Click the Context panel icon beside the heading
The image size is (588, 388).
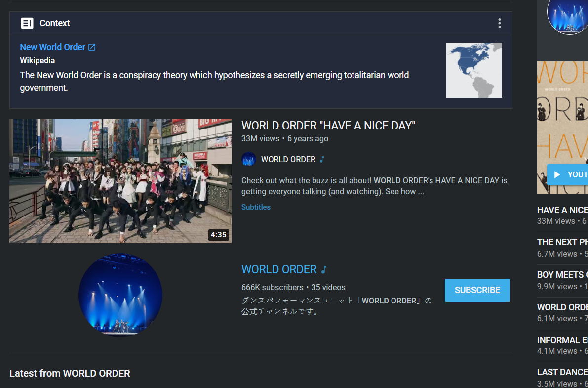[27, 23]
